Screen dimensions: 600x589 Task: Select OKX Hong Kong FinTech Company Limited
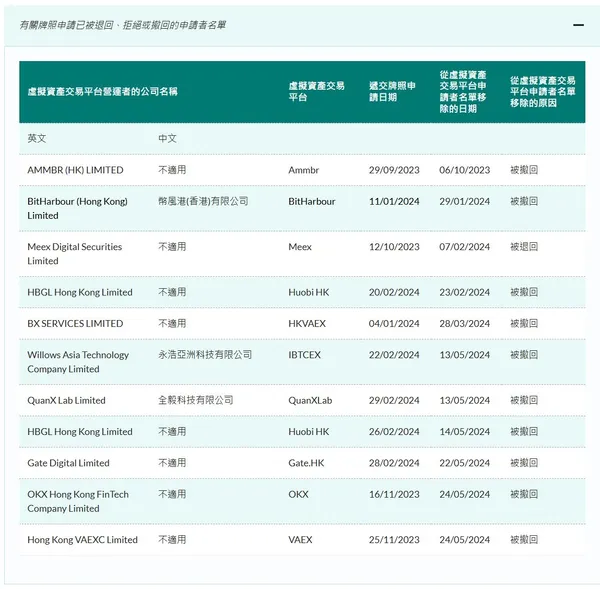pos(77,501)
